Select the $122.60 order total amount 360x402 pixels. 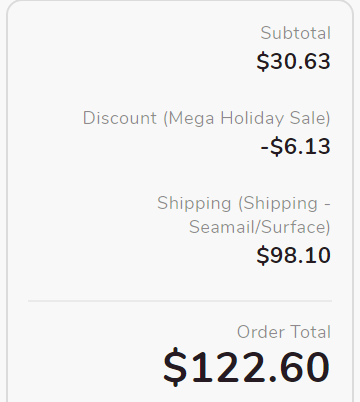pos(246,367)
